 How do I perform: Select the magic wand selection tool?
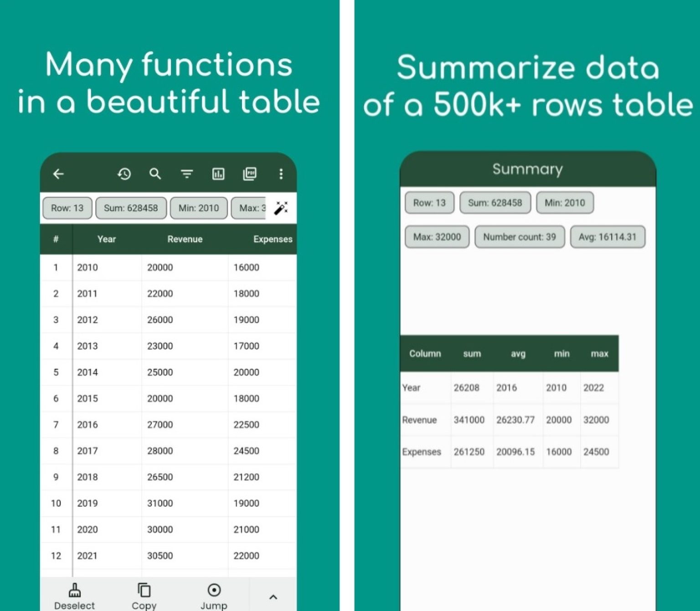281,208
